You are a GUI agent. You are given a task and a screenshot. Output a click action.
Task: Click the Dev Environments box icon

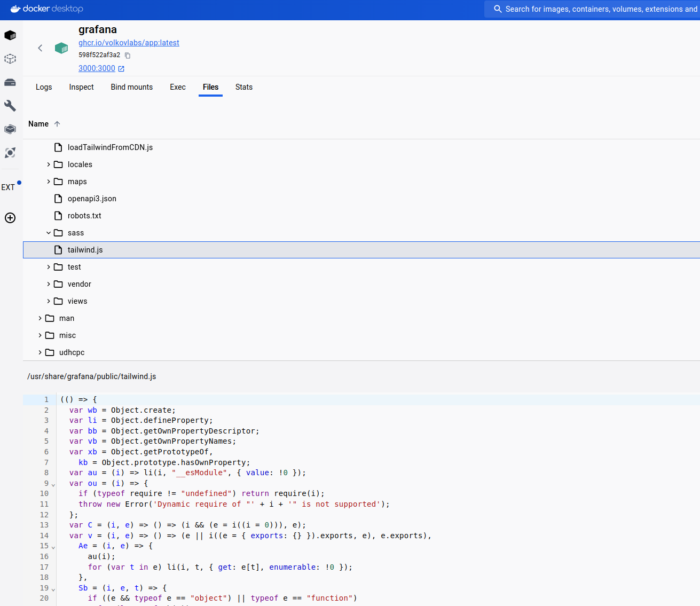point(10,129)
